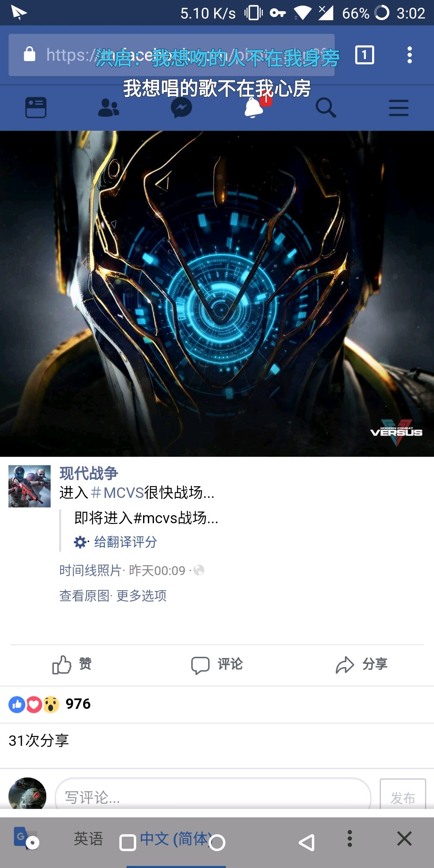Viewport: 434px width, 868px height.
Task: Open the browser tab switcher
Action: pyautogui.click(x=364, y=55)
